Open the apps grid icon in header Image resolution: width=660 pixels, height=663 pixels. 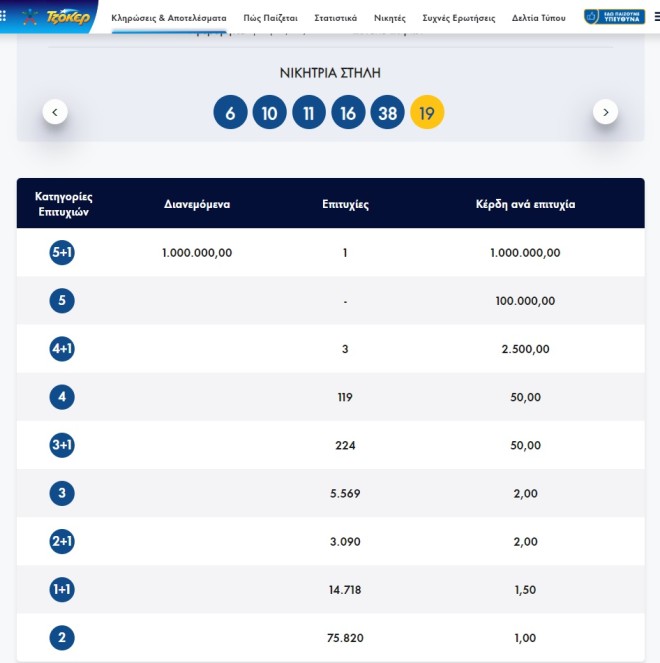8,17
